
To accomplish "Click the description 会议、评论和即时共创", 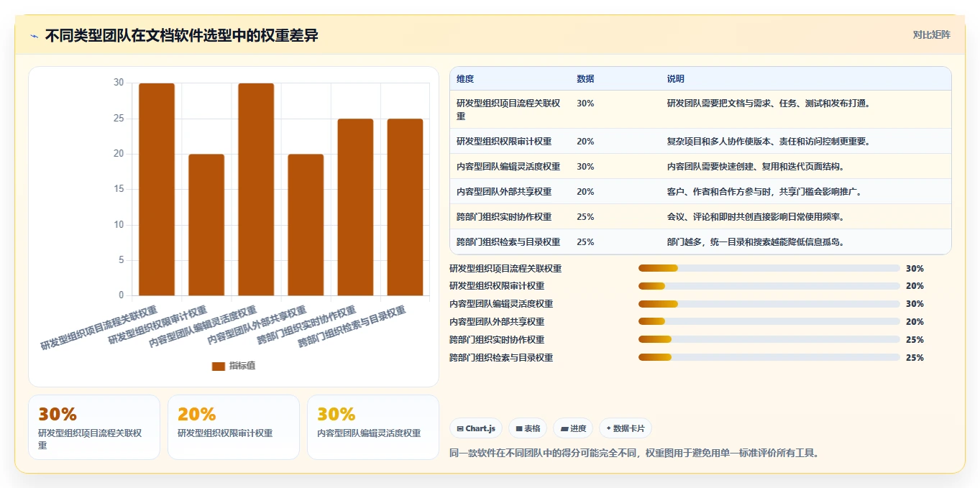I will (756, 216).
